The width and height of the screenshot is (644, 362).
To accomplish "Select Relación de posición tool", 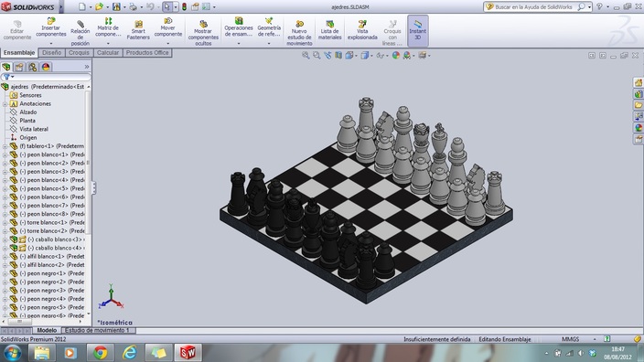I will pos(80,33).
